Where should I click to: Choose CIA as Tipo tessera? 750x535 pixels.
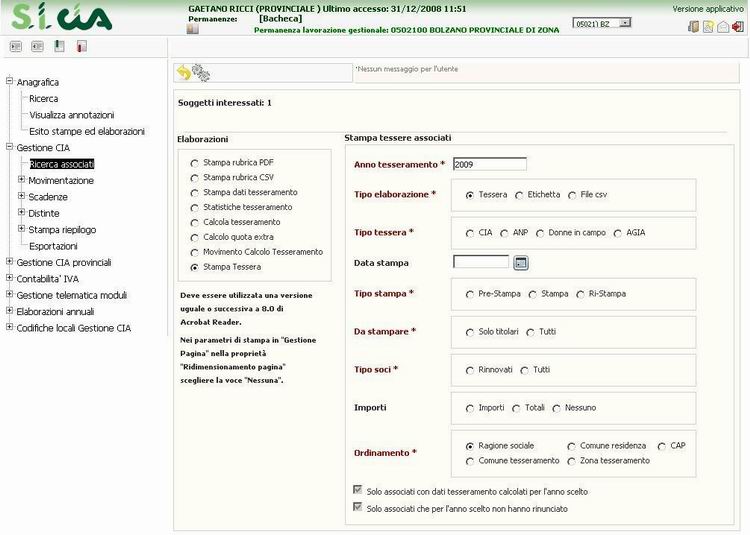[x=470, y=233]
